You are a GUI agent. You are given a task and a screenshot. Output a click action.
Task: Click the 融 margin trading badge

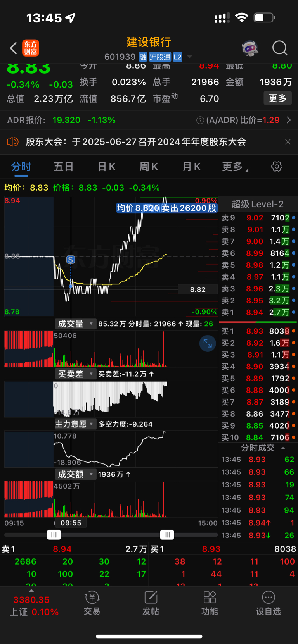tap(143, 57)
